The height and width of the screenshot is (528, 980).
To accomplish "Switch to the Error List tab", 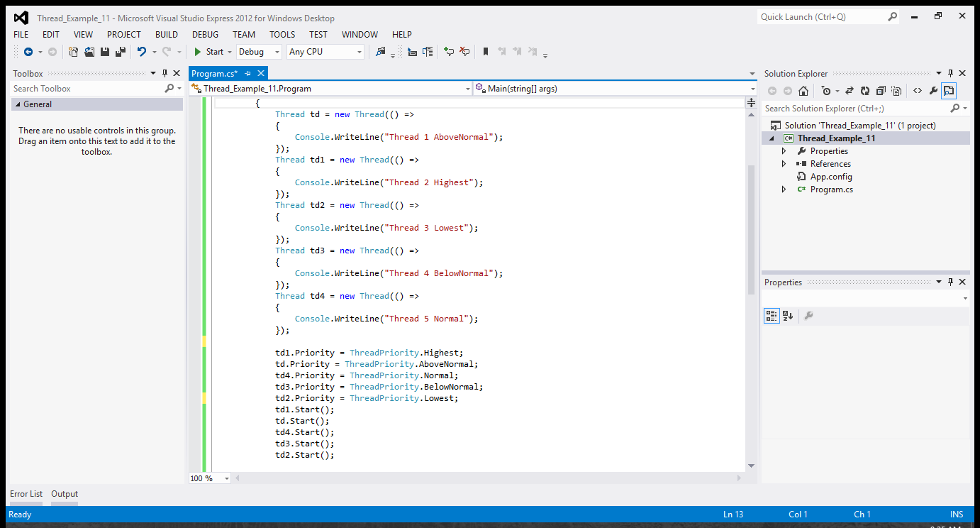I will [x=26, y=494].
